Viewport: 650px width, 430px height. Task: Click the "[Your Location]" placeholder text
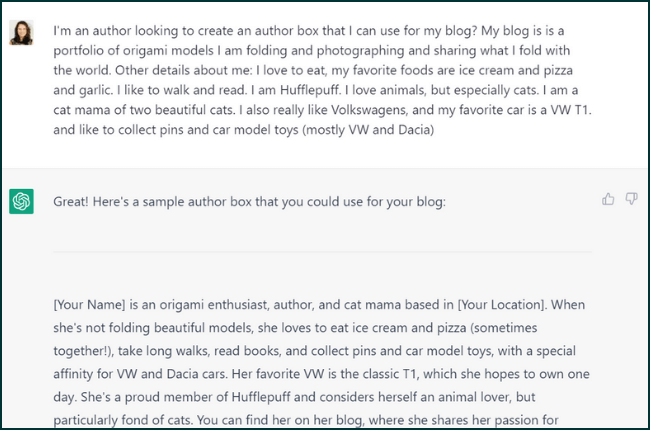tap(542, 303)
